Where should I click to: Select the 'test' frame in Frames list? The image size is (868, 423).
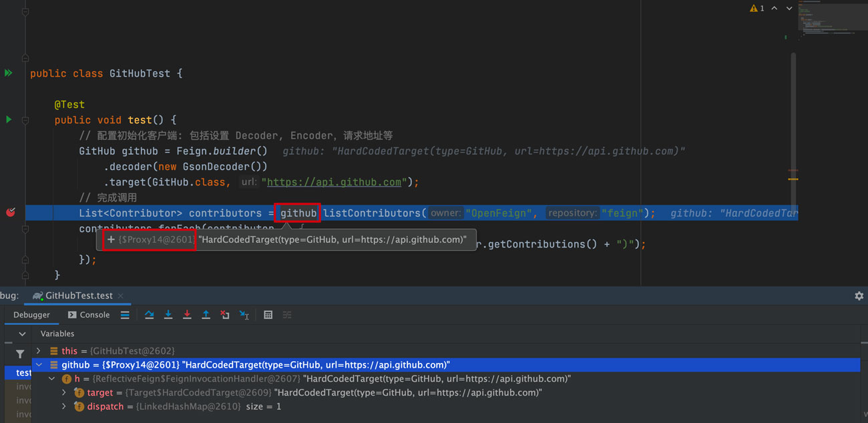pyautogui.click(x=19, y=372)
